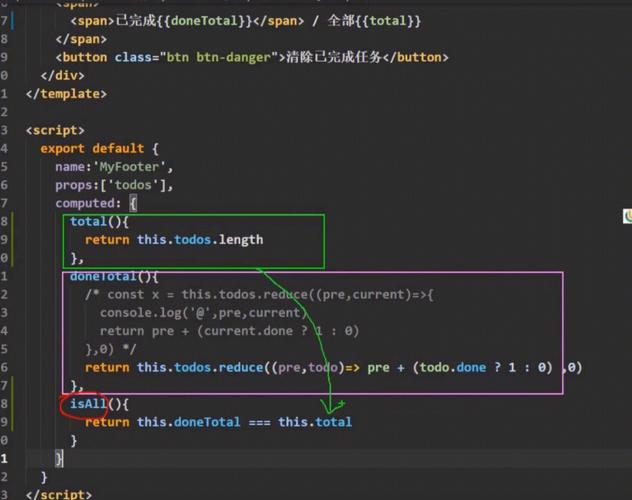The width and height of the screenshot is (632, 500).
Task: Click 'current.done' in commented return line
Action: click(248, 331)
